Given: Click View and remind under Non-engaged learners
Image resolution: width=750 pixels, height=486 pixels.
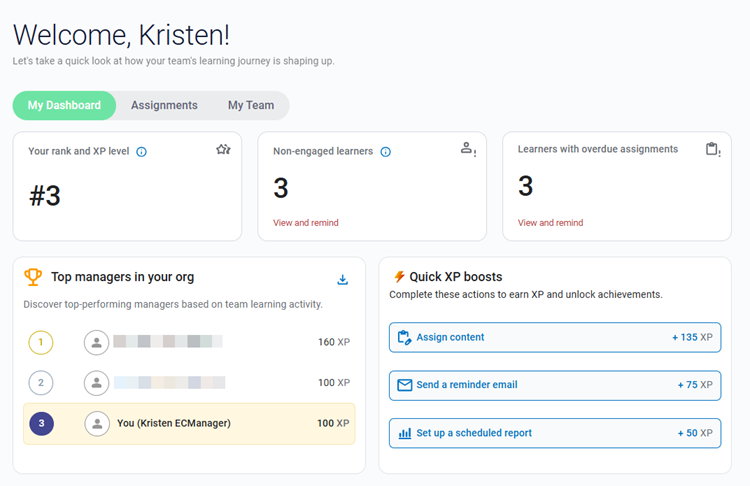Looking at the screenshot, I should [306, 223].
